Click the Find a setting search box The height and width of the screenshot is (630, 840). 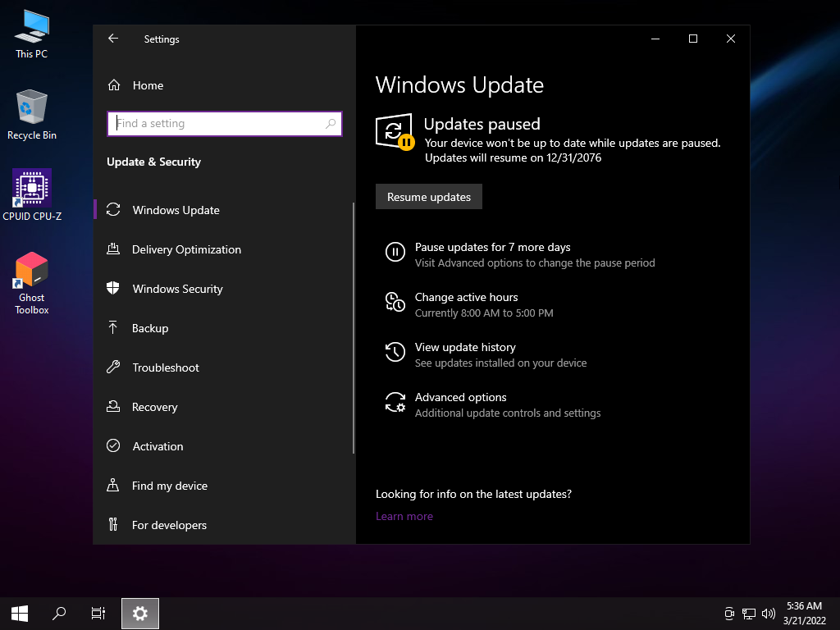point(217,124)
